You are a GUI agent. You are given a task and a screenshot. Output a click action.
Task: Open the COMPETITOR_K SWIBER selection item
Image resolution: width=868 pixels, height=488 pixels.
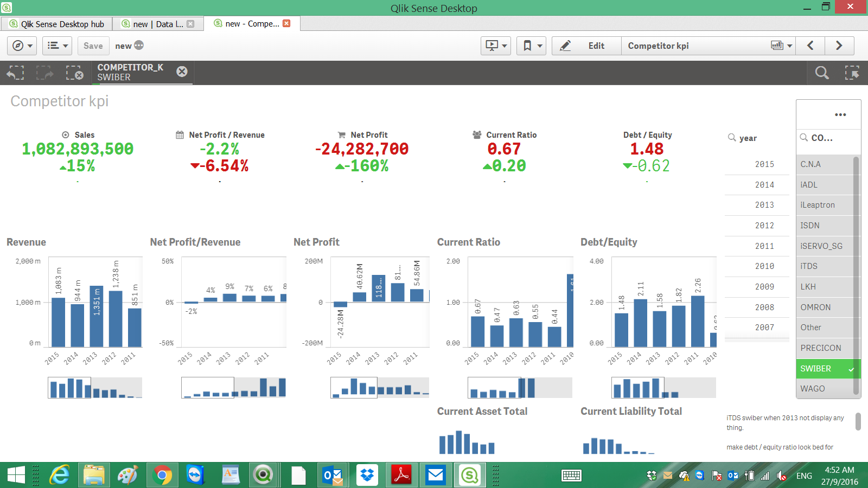[130, 72]
